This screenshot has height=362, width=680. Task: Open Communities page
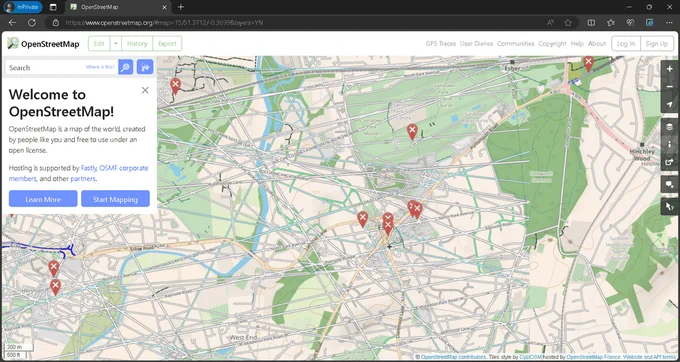[515, 43]
